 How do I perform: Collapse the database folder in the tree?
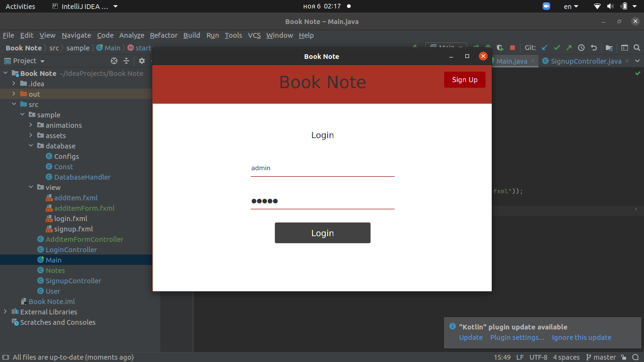pyautogui.click(x=31, y=146)
